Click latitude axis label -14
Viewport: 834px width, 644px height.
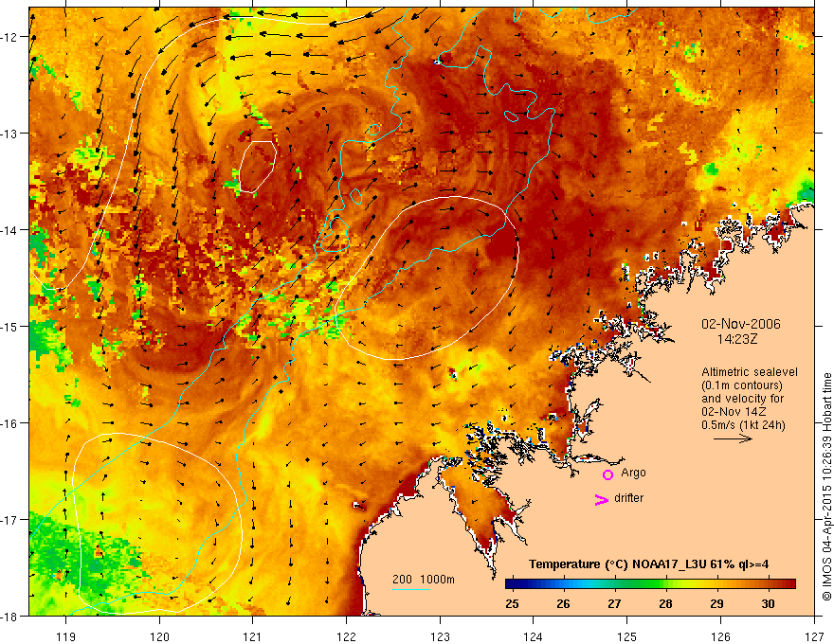(x=9, y=230)
